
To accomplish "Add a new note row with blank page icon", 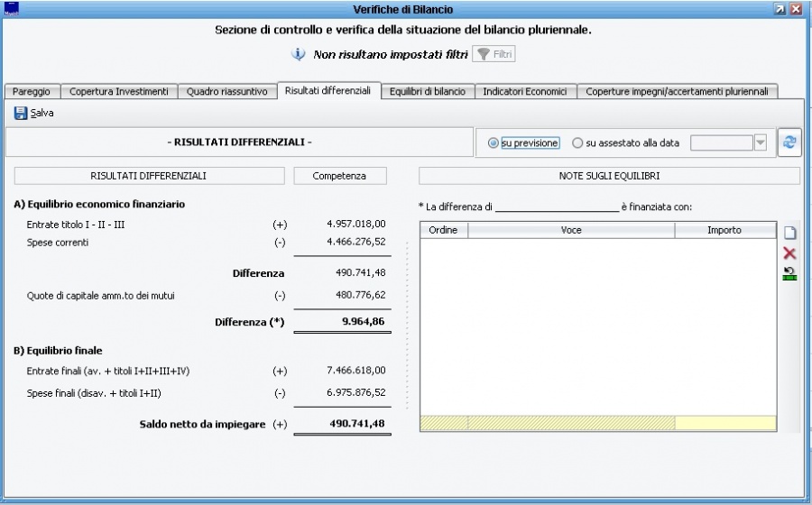I will click(789, 233).
